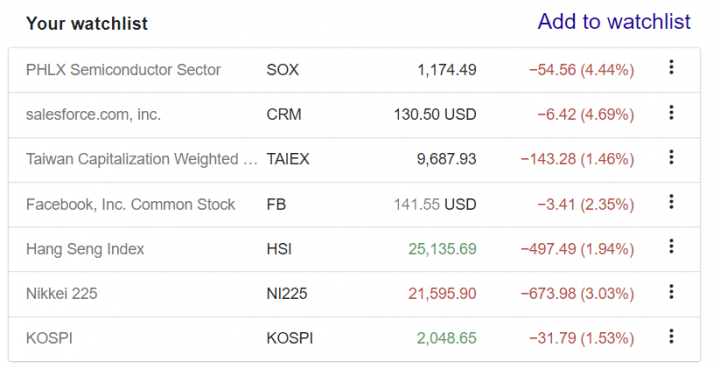Open Taiwan Capitalization Weighted index entry
Image resolution: width=720 pixels, height=368 pixels.
(141, 159)
